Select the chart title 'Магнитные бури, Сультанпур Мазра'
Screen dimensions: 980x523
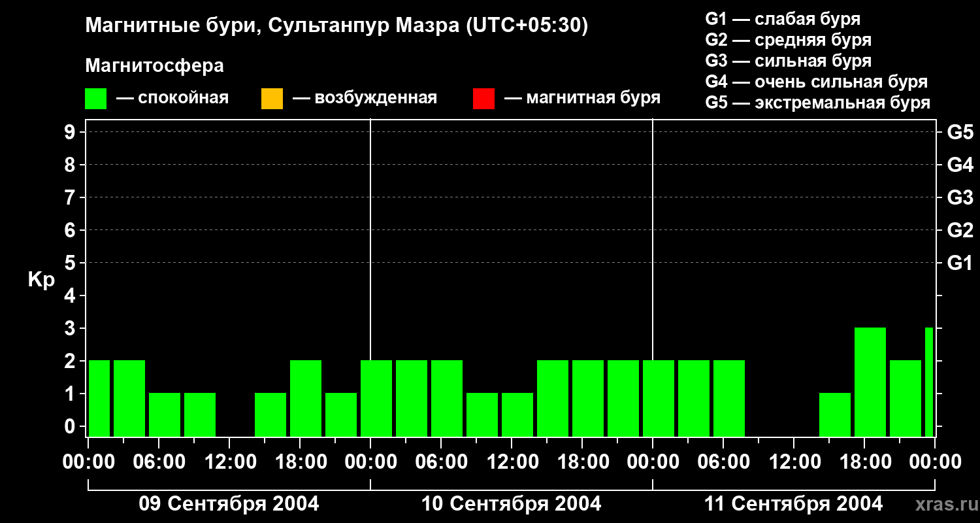click(x=271, y=26)
